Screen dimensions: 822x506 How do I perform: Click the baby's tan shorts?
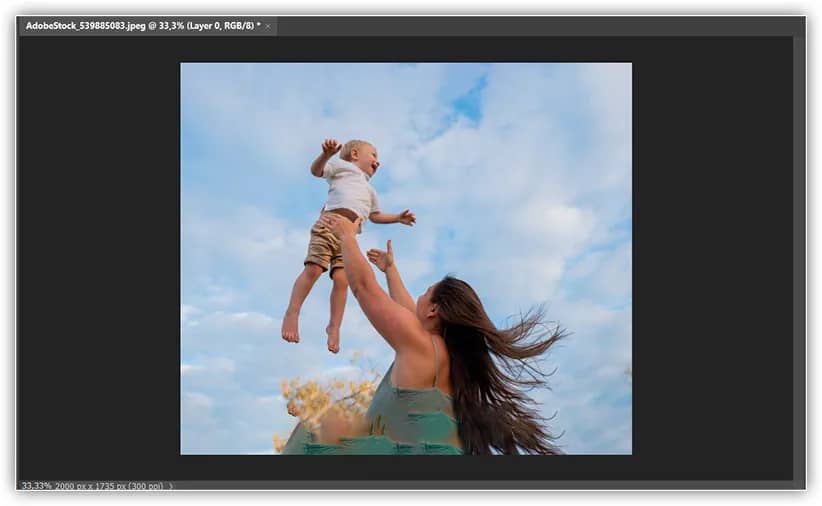[327, 242]
